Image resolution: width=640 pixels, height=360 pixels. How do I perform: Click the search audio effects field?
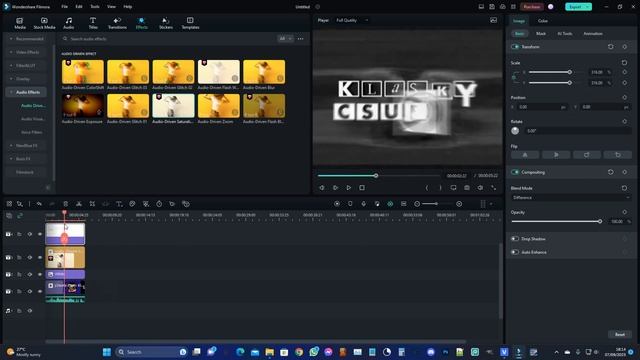click(x=169, y=39)
